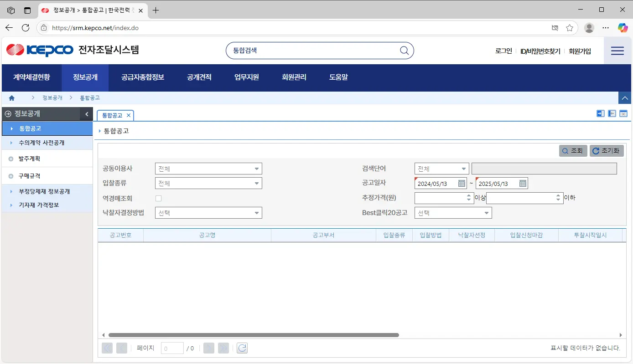This screenshot has width=633, height=364.
Task: Reload the browser page
Action: [26, 28]
